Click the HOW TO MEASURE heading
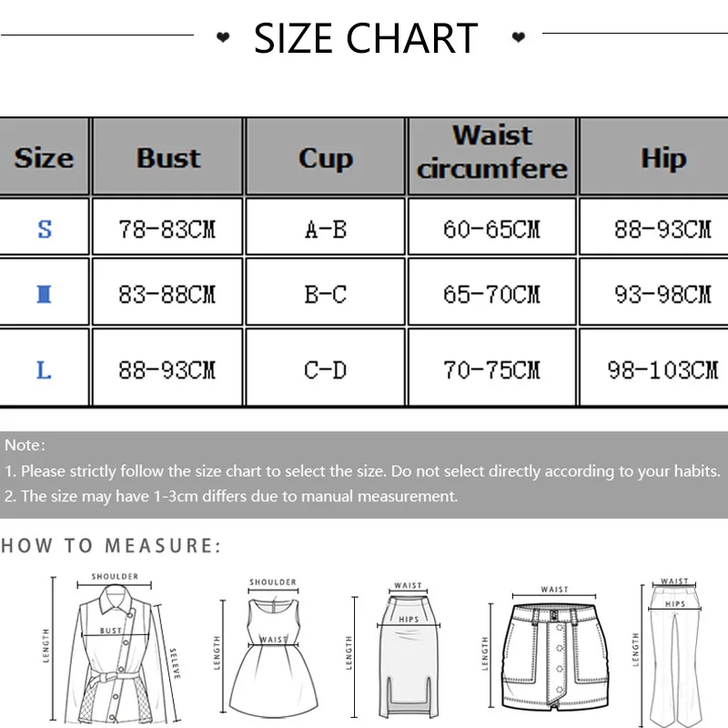 click(110, 546)
